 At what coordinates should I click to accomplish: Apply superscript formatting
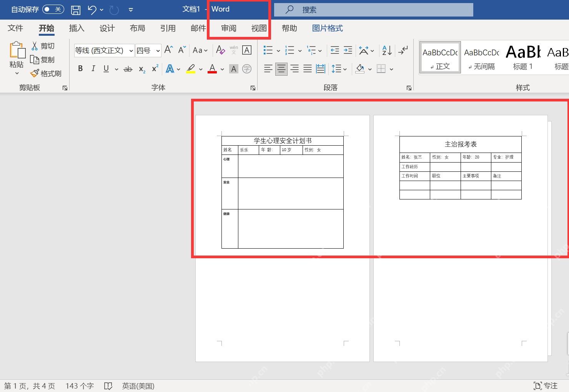click(x=155, y=68)
